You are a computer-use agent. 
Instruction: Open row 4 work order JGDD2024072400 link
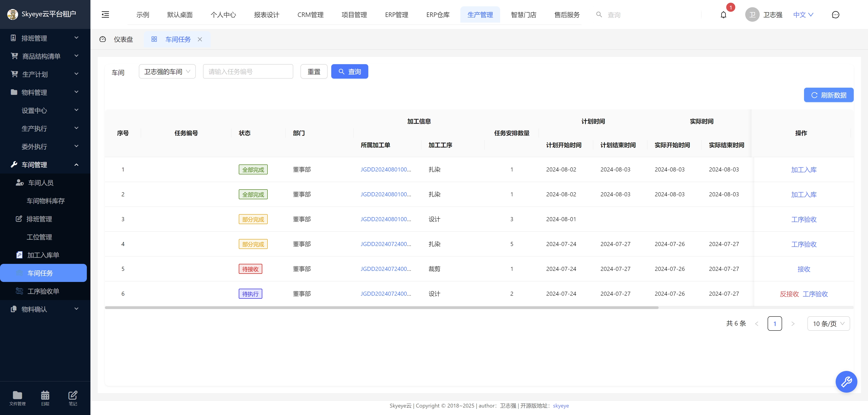(386, 244)
